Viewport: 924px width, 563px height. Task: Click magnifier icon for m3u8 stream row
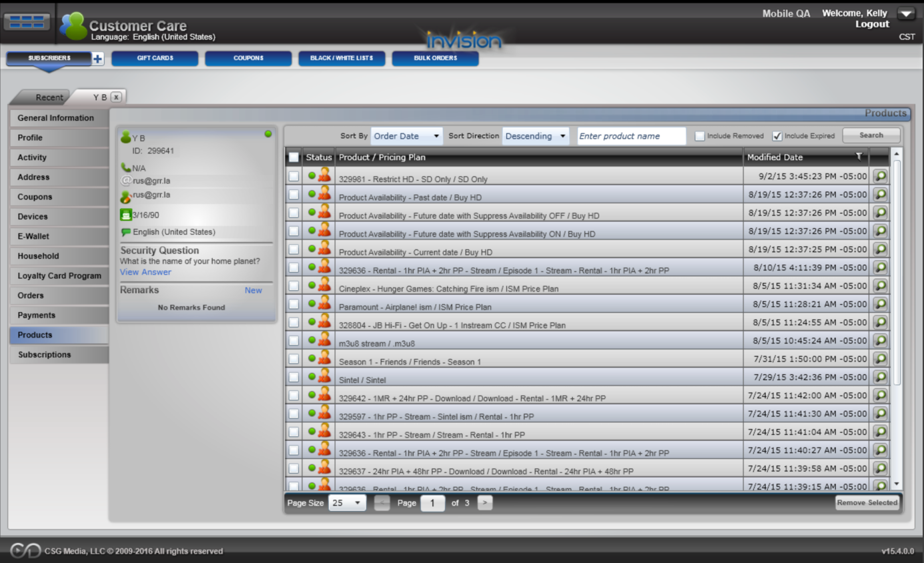881,340
